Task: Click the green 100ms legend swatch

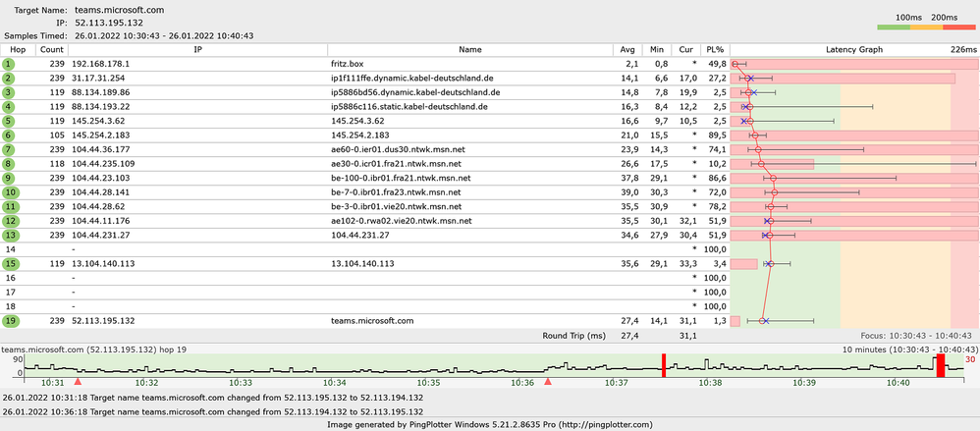Action: tap(894, 27)
